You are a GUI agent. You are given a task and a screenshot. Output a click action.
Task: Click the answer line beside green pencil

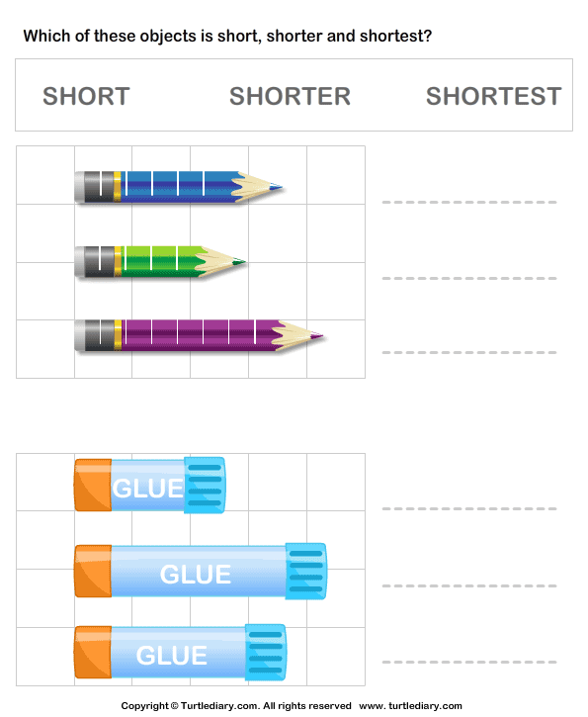click(x=469, y=278)
